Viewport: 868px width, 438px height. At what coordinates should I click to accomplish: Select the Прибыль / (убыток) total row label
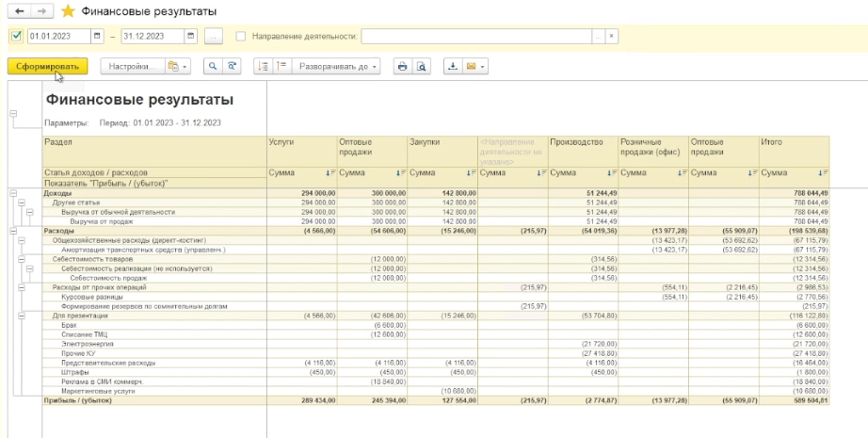(78, 400)
